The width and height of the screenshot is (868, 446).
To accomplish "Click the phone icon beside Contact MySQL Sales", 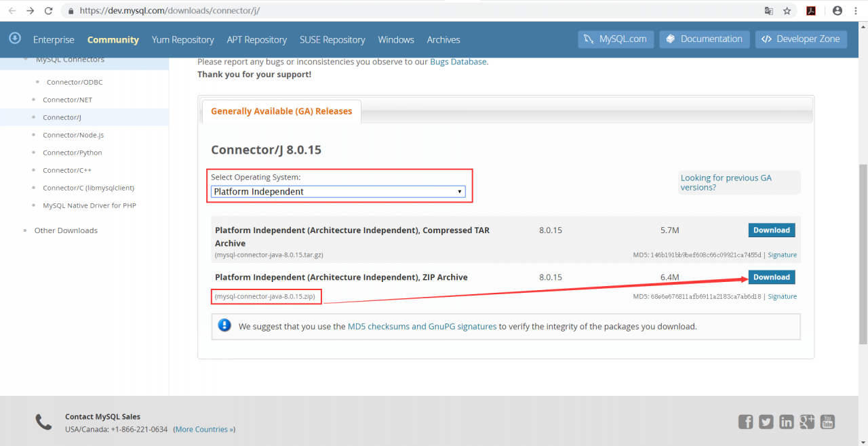I will [x=43, y=422].
